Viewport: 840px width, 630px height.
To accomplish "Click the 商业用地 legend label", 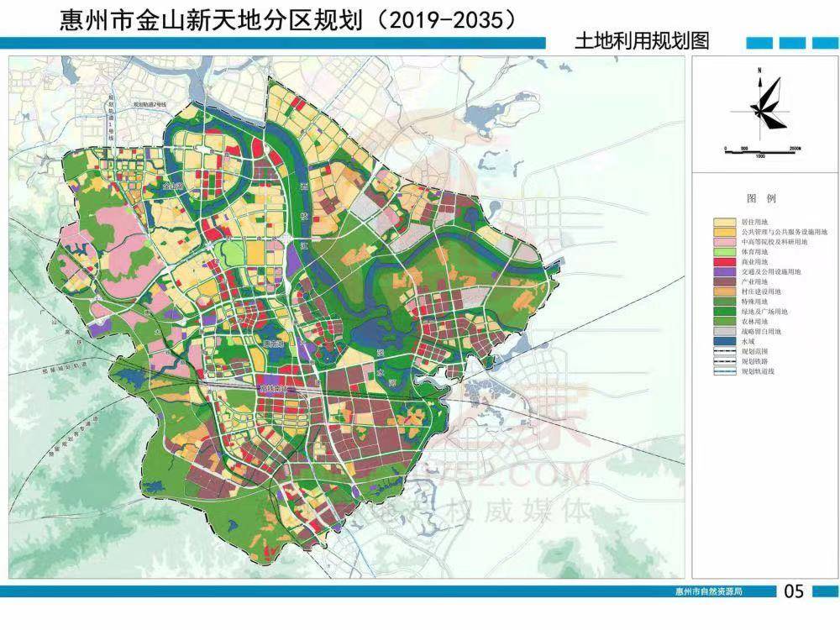I will [754, 262].
